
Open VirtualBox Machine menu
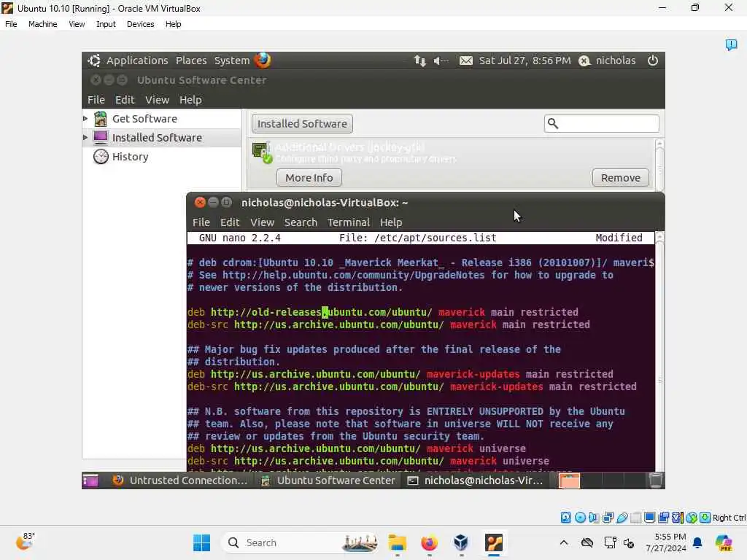click(x=42, y=24)
